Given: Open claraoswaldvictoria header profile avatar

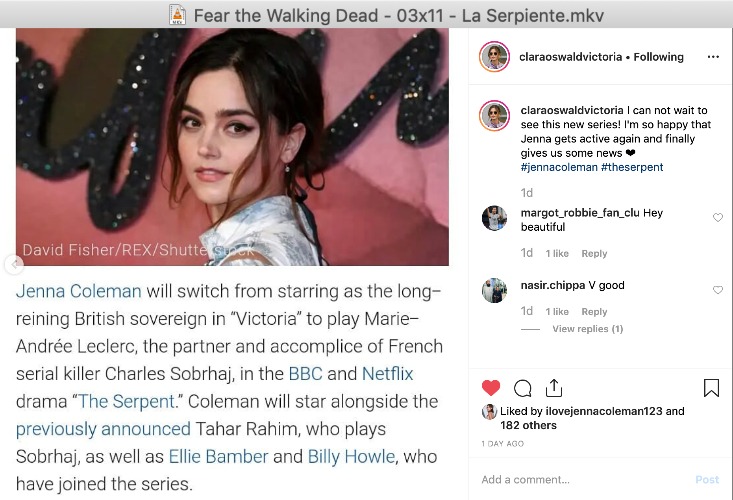Looking at the screenshot, I should pos(494,57).
